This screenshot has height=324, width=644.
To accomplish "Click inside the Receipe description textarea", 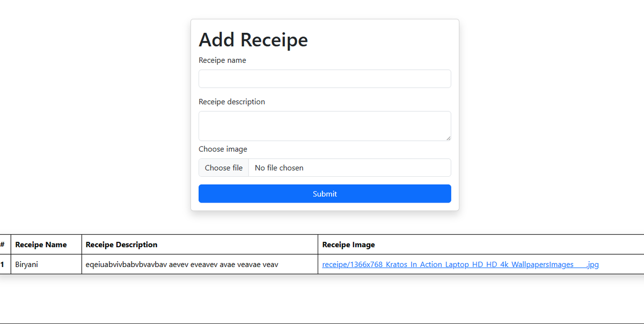I will coord(324,125).
